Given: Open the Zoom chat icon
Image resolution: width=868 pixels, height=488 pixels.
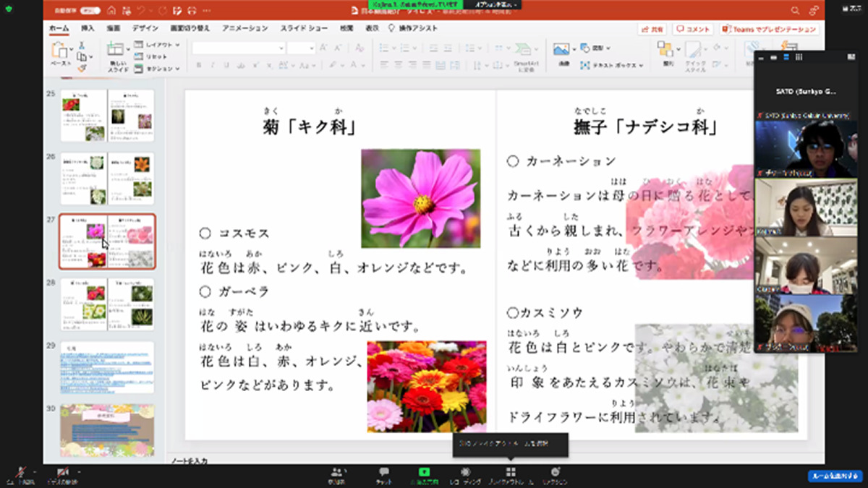Looking at the screenshot, I should (384, 472).
